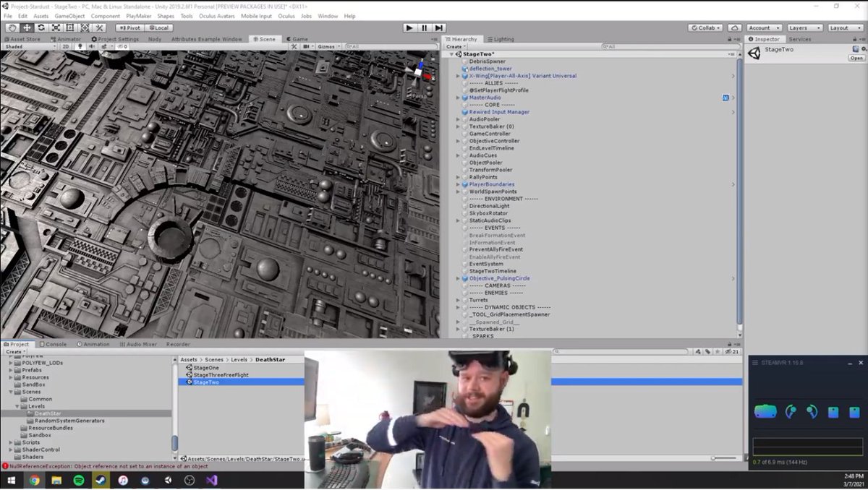The image size is (868, 490).
Task: Open the Steam taskbar icon
Action: 101,480
